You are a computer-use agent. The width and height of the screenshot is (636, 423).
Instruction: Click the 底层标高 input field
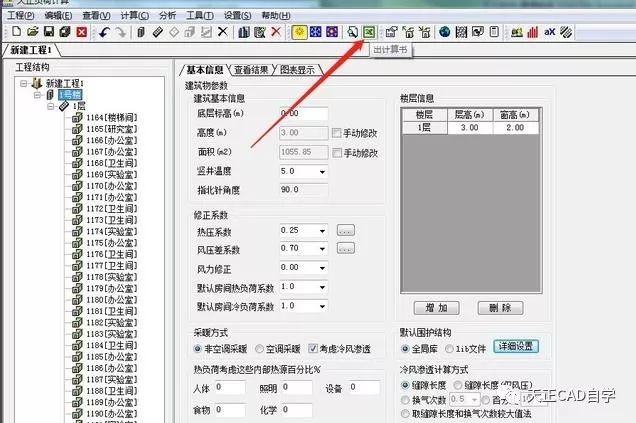click(x=303, y=114)
